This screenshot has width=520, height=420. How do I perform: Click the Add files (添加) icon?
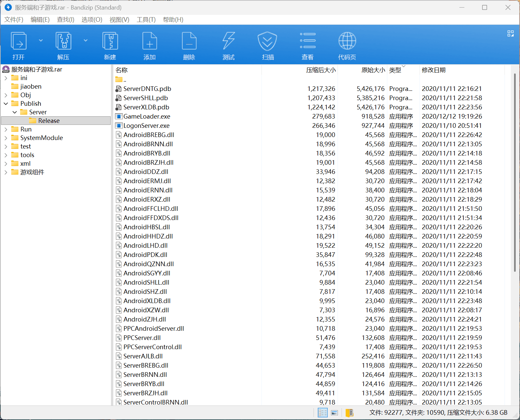[x=150, y=41]
